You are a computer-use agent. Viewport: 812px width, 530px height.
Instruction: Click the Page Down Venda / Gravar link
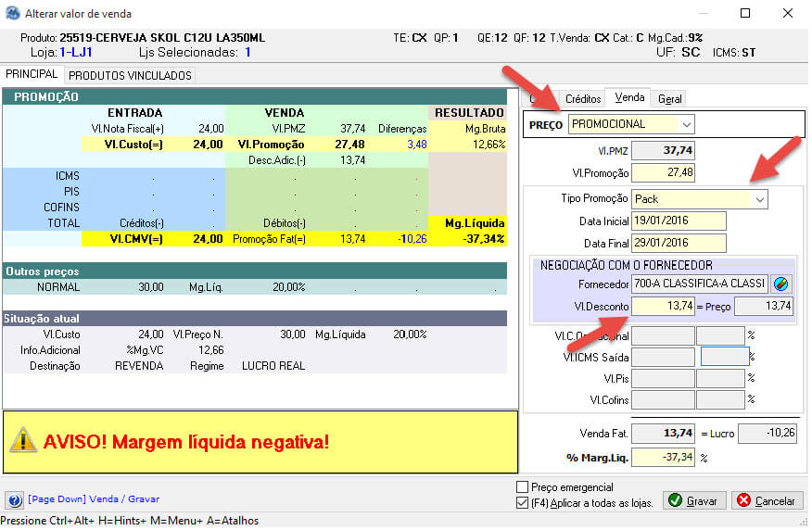[x=94, y=498]
